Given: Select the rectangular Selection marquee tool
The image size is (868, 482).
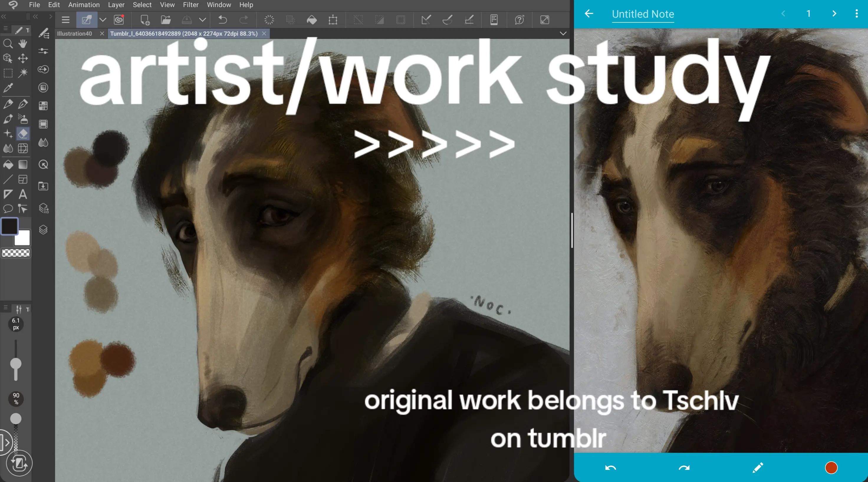Looking at the screenshot, I should (8, 73).
